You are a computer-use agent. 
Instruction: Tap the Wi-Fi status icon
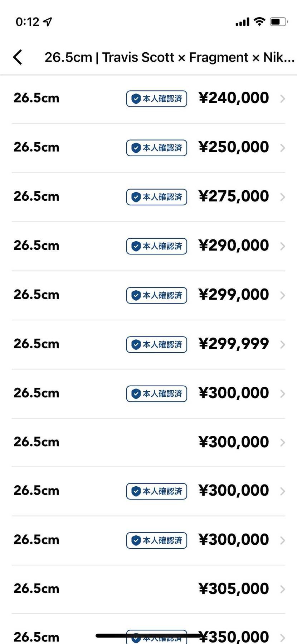point(259,22)
